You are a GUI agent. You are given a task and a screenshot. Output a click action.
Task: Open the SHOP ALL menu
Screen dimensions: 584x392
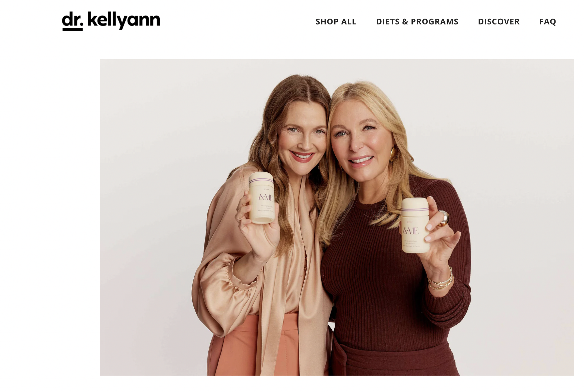pos(336,22)
